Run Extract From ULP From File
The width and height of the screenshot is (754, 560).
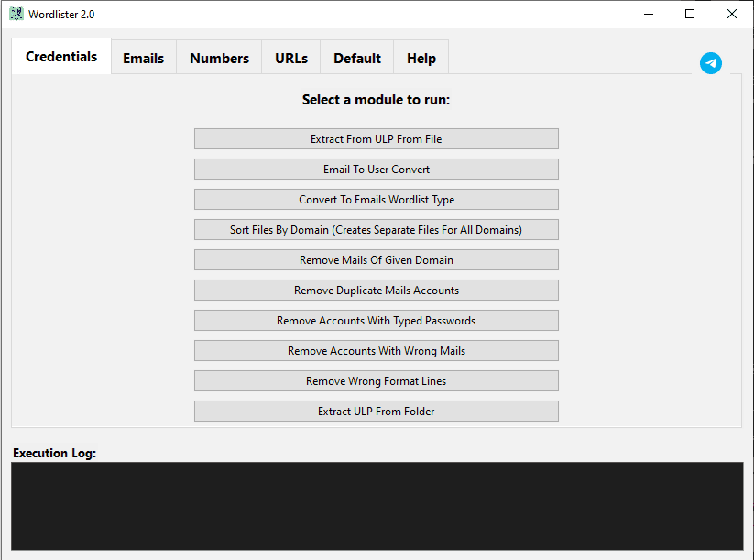pyautogui.click(x=376, y=138)
